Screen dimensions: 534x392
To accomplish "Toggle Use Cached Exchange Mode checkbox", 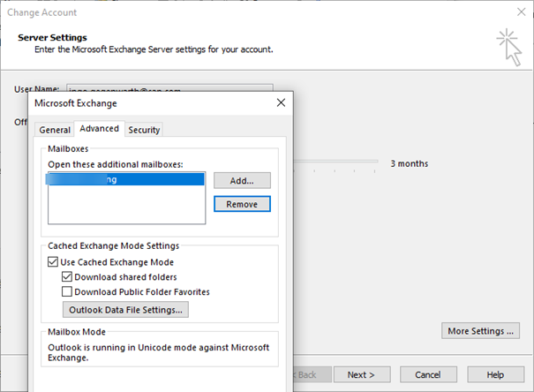I will 54,262.
